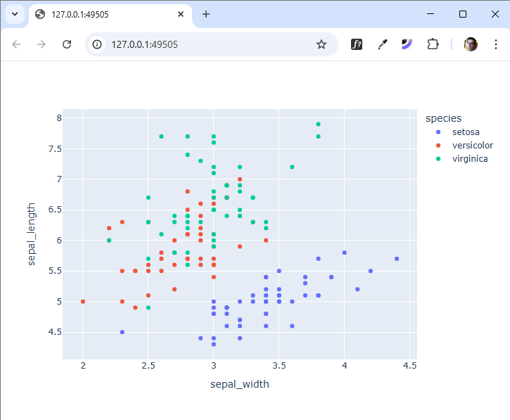
Task: Open the user profile avatar
Action: tap(471, 44)
